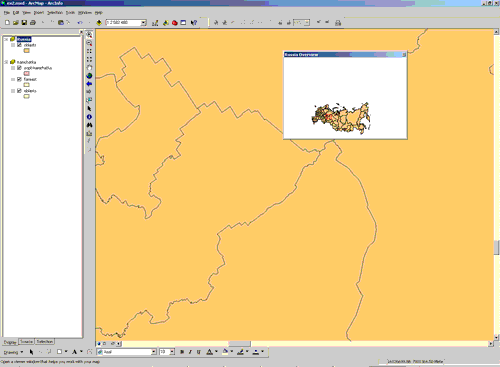The width and height of the screenshot is (500, 367).
Task: Open the red ArcToolbox icon
Action: (174, 23)
